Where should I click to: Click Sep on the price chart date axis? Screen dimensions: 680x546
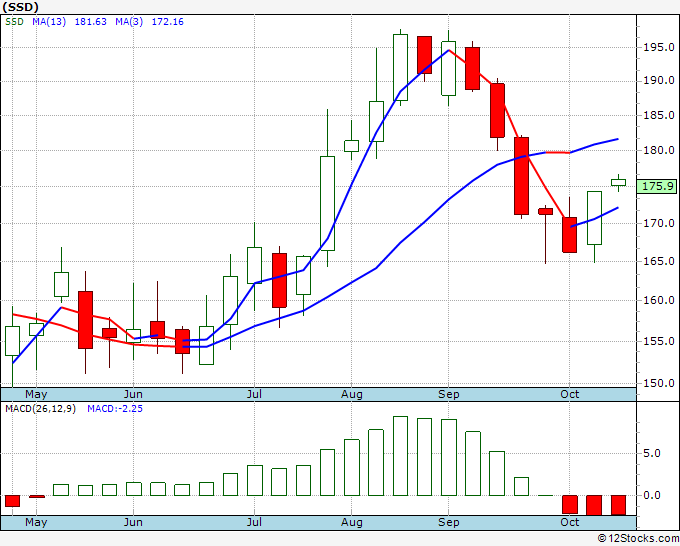448,394
